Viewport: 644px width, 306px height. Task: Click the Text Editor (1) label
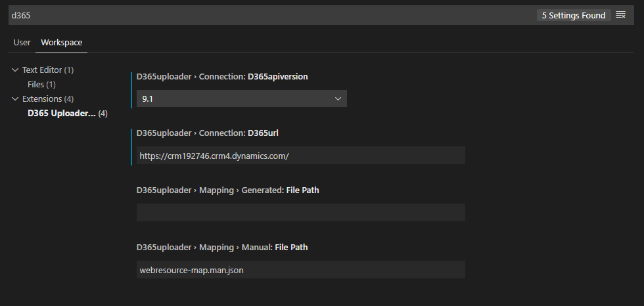coord(47,70)
